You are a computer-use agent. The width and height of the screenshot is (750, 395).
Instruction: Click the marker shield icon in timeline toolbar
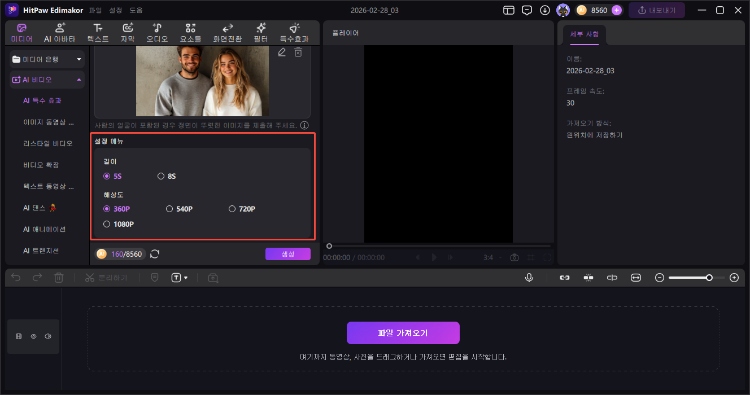point(154,277)
